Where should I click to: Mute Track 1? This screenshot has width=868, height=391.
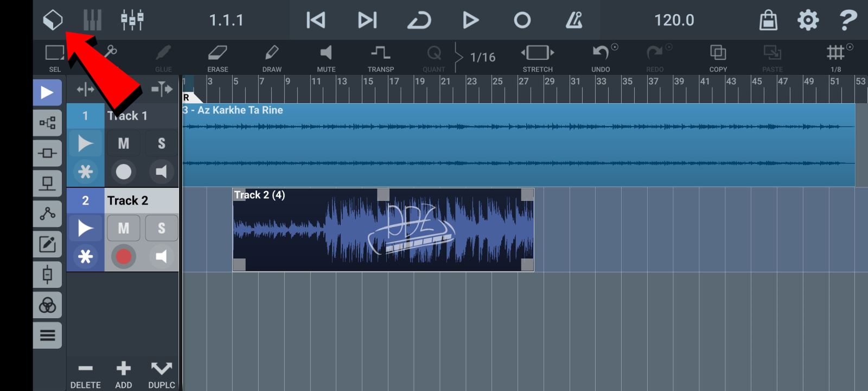tap(124, 143)
